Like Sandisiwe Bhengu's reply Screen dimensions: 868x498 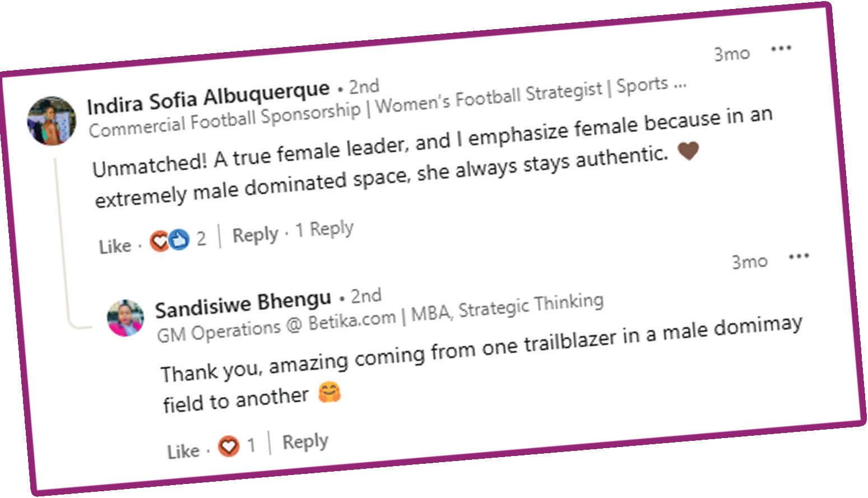pos(183,451)
